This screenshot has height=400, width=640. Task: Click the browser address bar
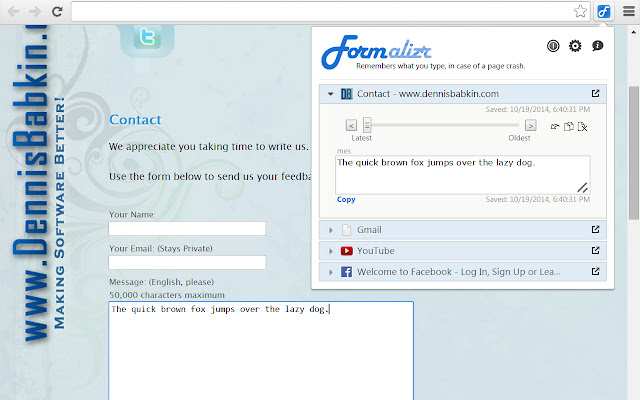pos(322,11)
